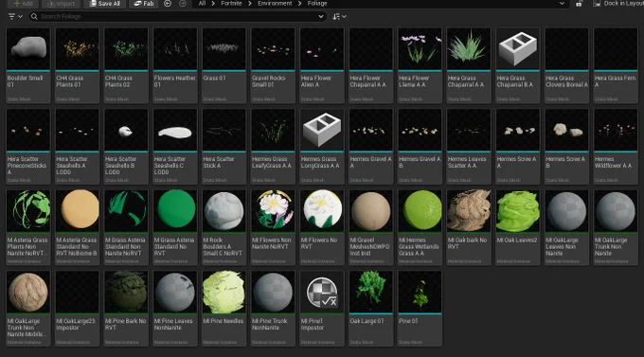Select the Hera Grass Chaparral B A asset
The height and width of the screenshot is (357, 644).
click(x=517, y=65)
